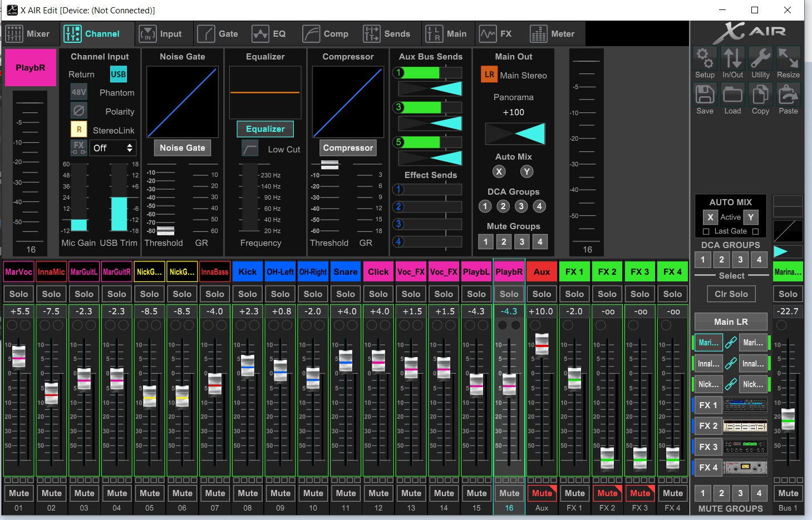812x520 pixels.
Task: Copy channel settings with the Copy icon
Action: (x=760, y=95)
